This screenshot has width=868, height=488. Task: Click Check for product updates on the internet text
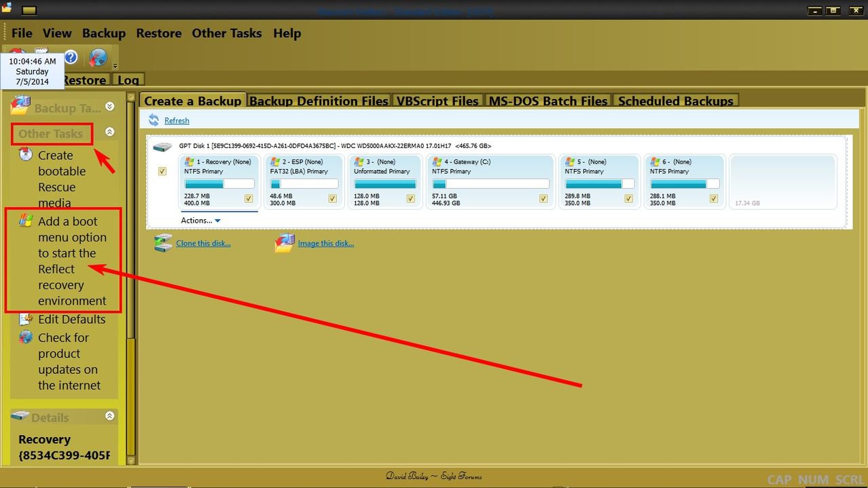tap(69, 361)
